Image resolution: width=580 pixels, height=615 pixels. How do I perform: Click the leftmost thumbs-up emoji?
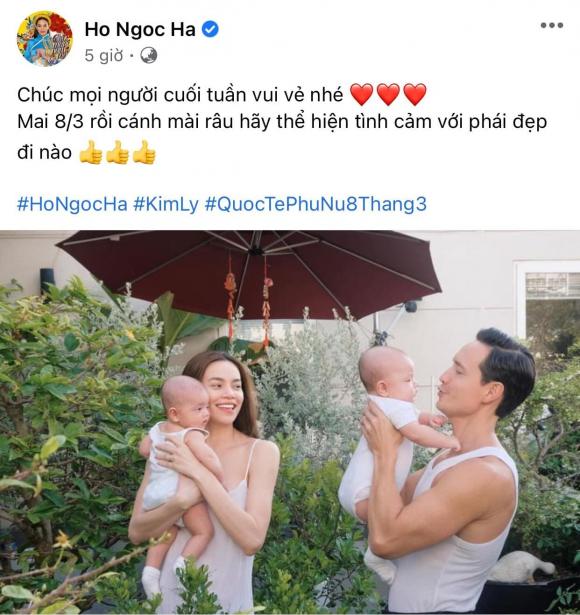pyautogui.click(x=91, y=152)
